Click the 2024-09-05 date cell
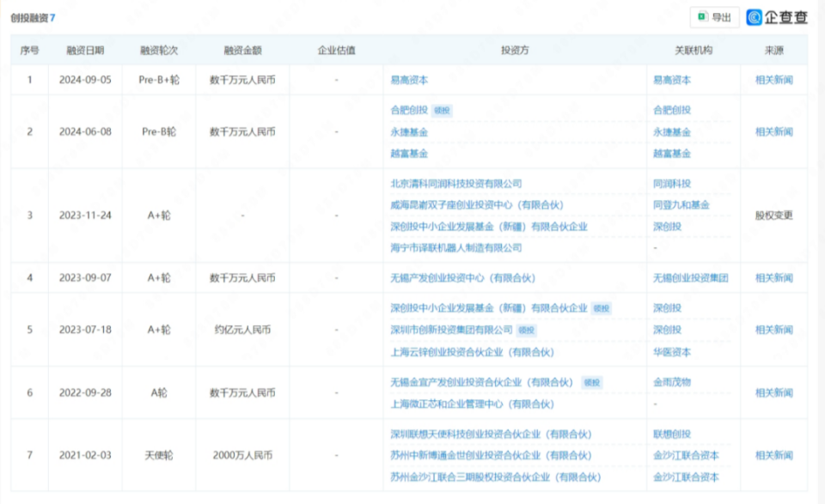825x504 pixels. (85, 80)
